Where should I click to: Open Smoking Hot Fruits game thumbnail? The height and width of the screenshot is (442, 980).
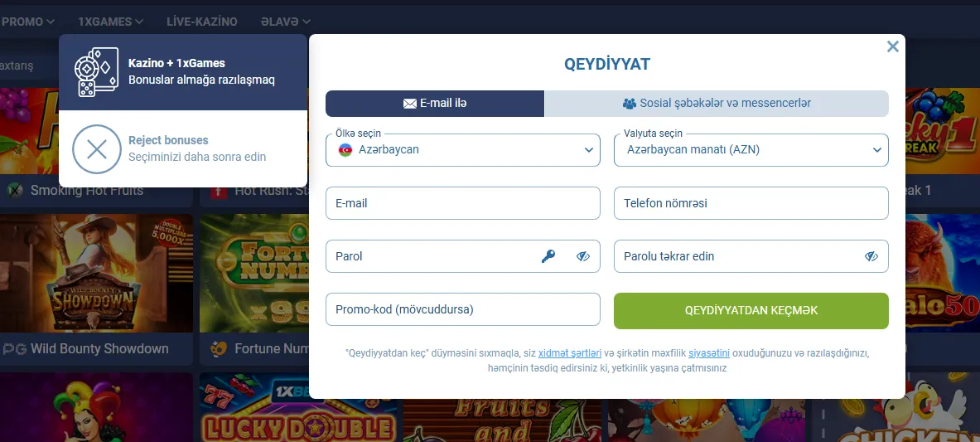(29, 130)
